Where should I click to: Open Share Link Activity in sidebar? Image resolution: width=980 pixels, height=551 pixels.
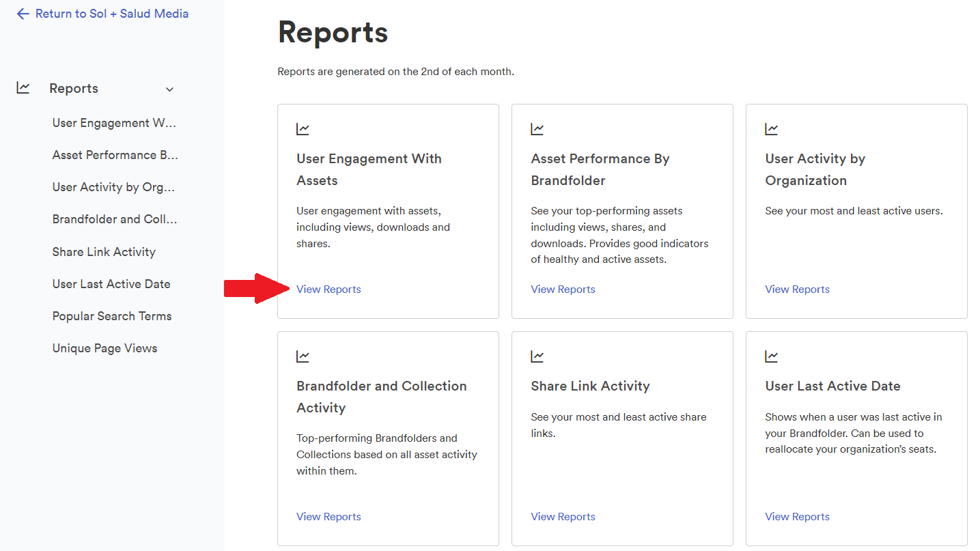click(104, 252)
